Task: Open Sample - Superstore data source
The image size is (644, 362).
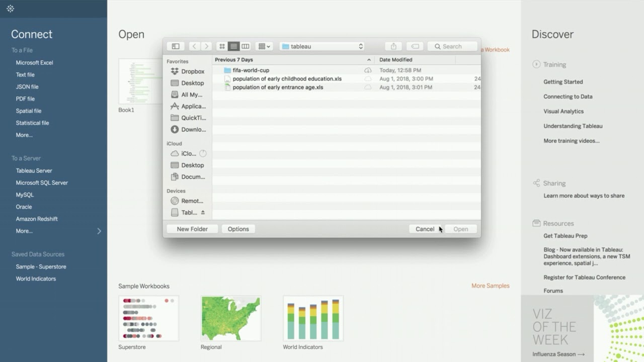Action: click(x=41, y=267)
